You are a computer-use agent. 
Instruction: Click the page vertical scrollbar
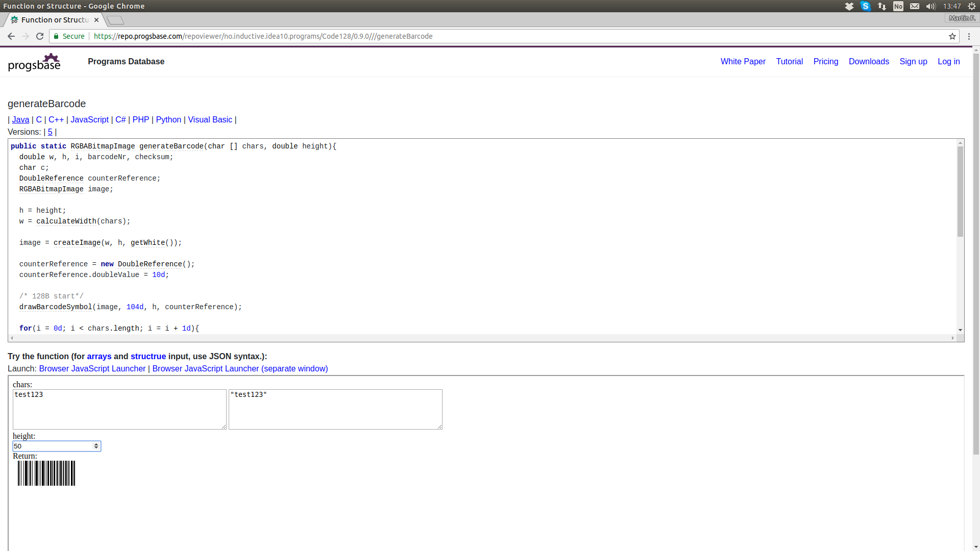976,254
